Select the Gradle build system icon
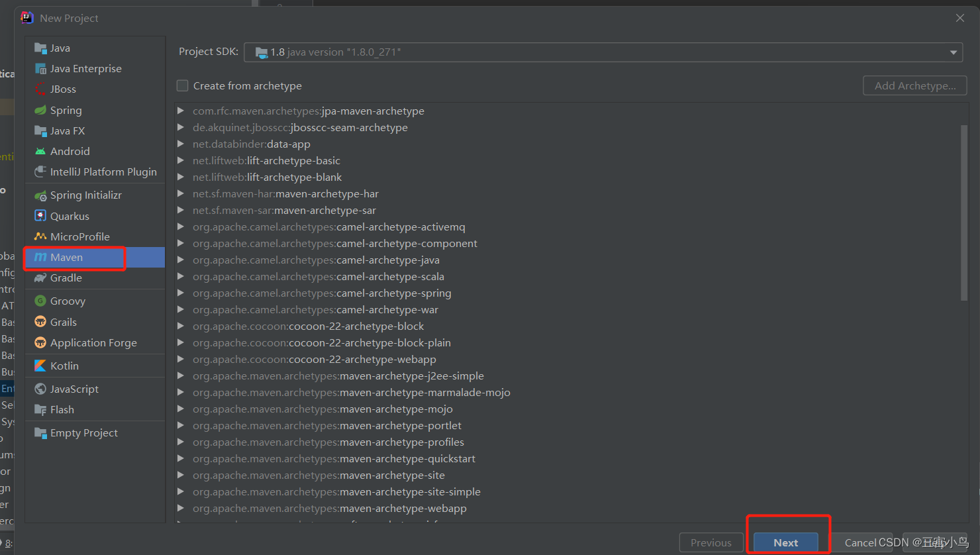 pyautogui.click(x=66, y=277)
